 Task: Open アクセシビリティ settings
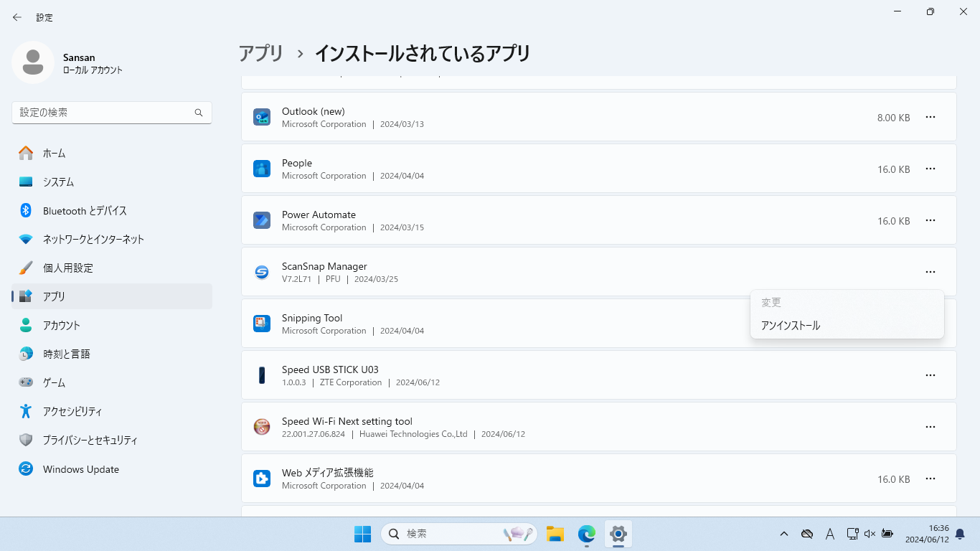coord(112,411)
